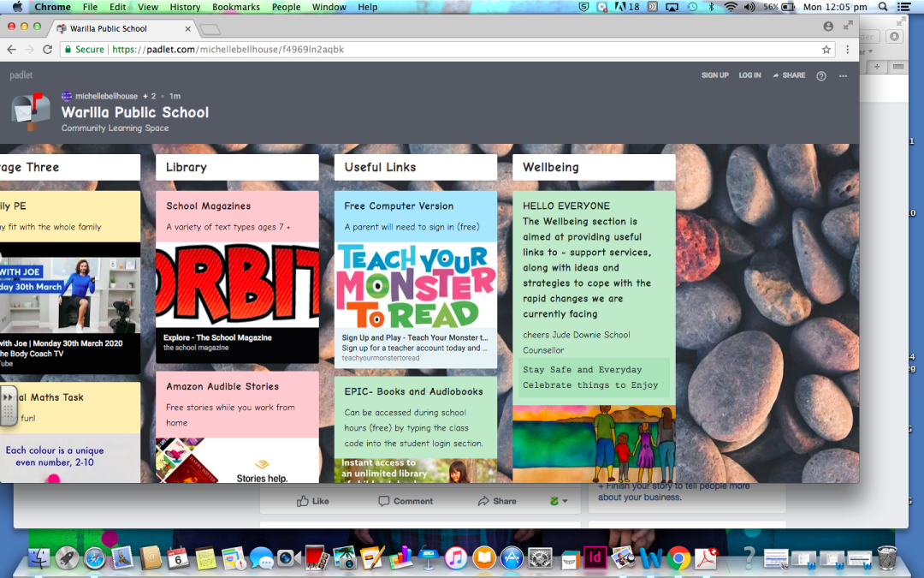Open a new tab beside Warilla tab

(x=210, y=29)
